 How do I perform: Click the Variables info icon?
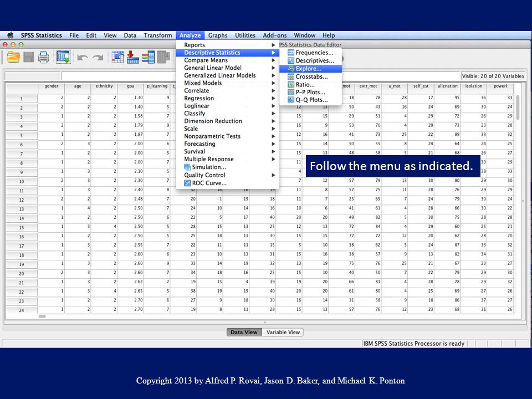148,57
